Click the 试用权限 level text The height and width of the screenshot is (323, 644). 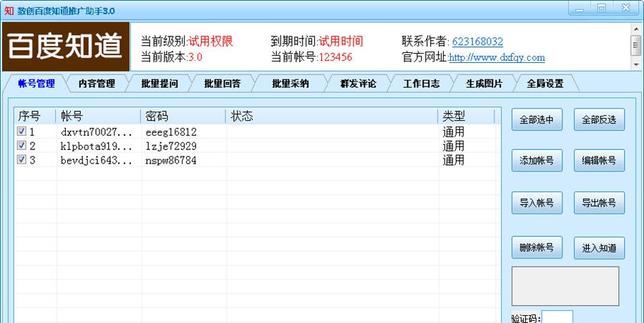(x=210, y=41)
